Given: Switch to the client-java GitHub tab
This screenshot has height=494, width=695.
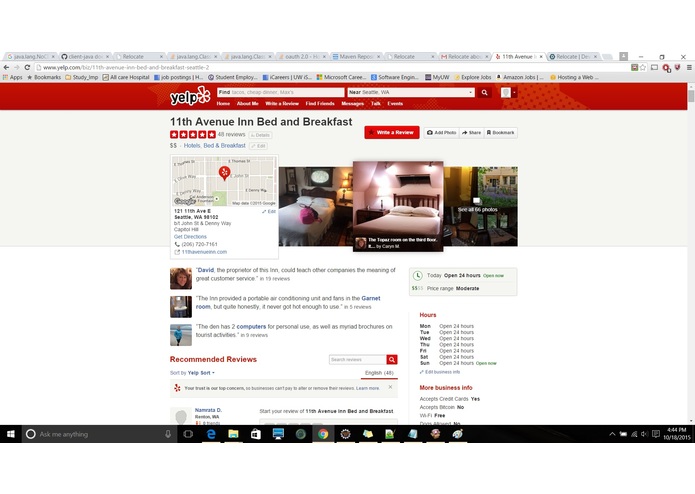Looking at the screenshot, I should tap(85, 57).
